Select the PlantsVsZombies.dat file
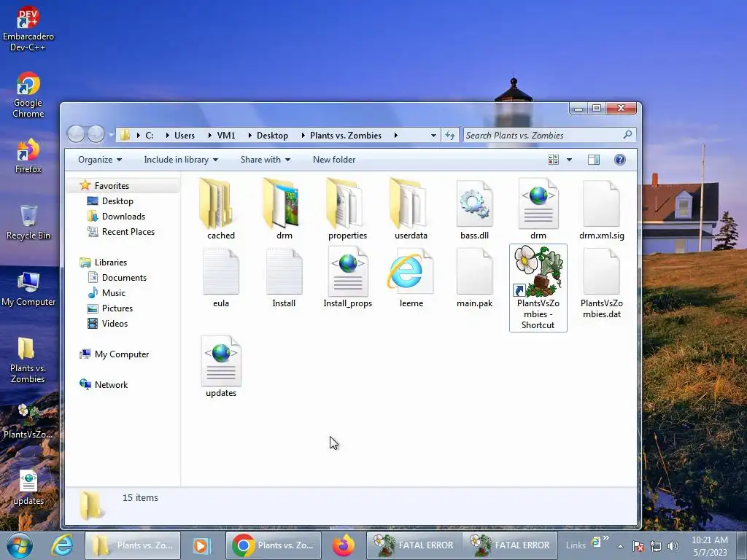The width and height of the screenshot is (747, 560). point(601,283)
